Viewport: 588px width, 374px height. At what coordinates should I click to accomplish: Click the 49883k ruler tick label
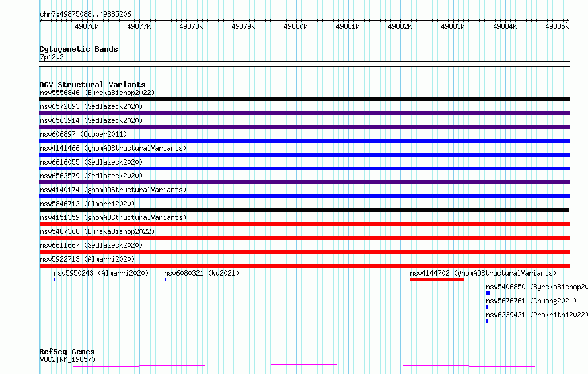[x=453, y=26]
